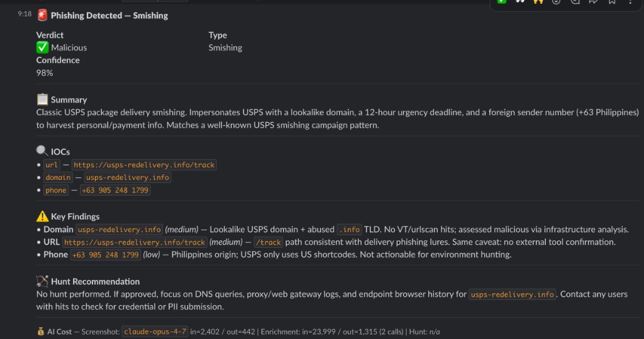The height and width of the screenshot is (339, 644).
Task: Click the "Hunt: n/a" text in AI Cost line
Action: click(x=425, y=331)
